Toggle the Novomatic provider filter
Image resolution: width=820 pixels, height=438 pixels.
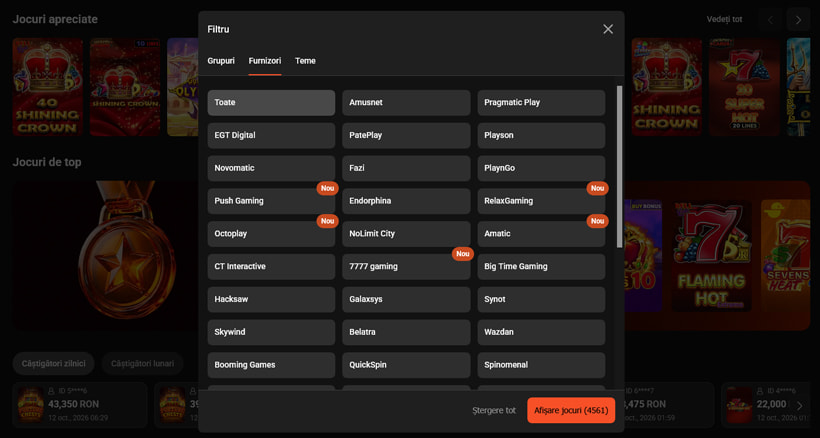271,168
